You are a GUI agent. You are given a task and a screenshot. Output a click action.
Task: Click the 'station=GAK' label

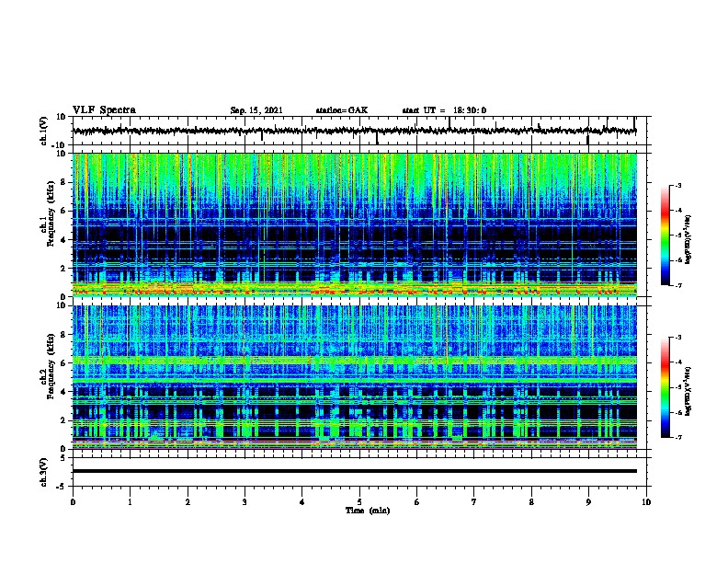[x=342, y=110]
